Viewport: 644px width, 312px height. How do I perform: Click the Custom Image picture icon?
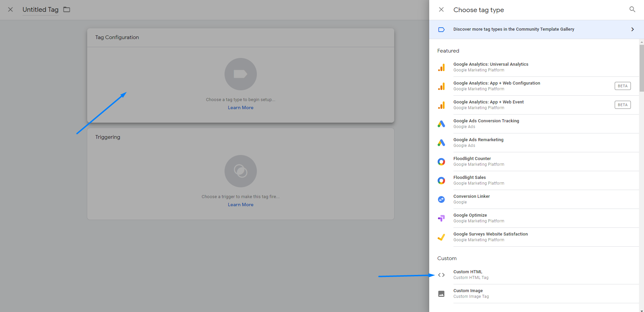tap(441, 294)
